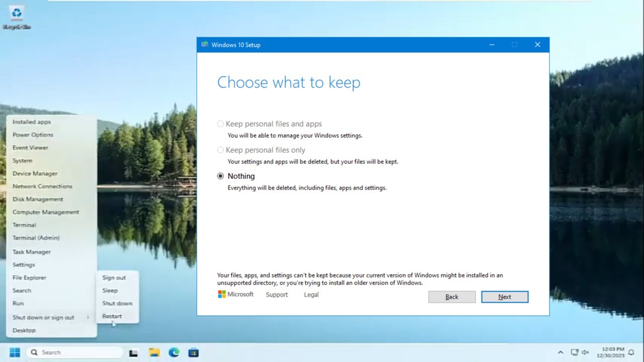Close the Windows 10 Setup window
The width and height of the screenshot is (644, 362).
[537, 45]
